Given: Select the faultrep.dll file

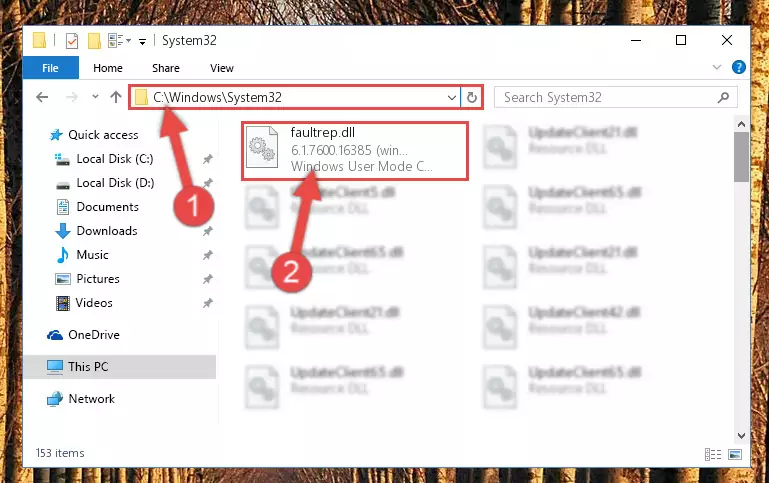Looking at the screenshot, I should (355, 151).
